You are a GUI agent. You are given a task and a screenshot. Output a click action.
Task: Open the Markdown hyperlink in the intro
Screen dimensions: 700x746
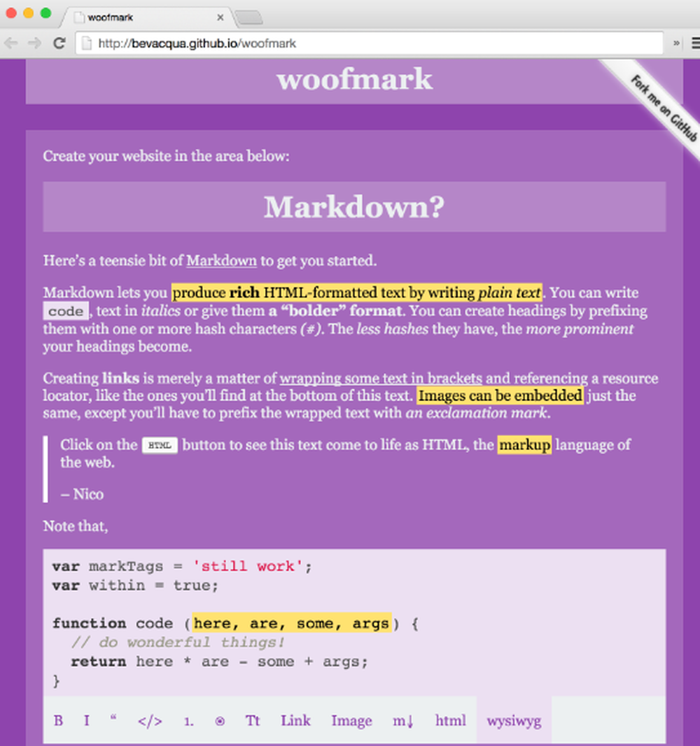221,261
